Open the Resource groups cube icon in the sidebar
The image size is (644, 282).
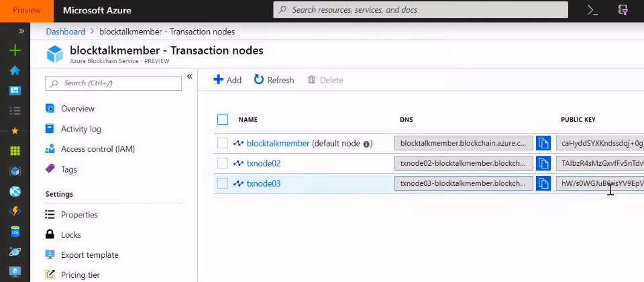[15, 171]
